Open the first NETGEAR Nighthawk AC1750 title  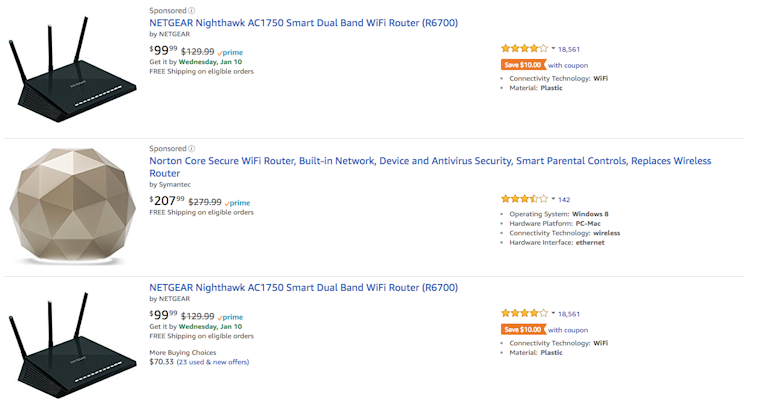coord(303,22)
